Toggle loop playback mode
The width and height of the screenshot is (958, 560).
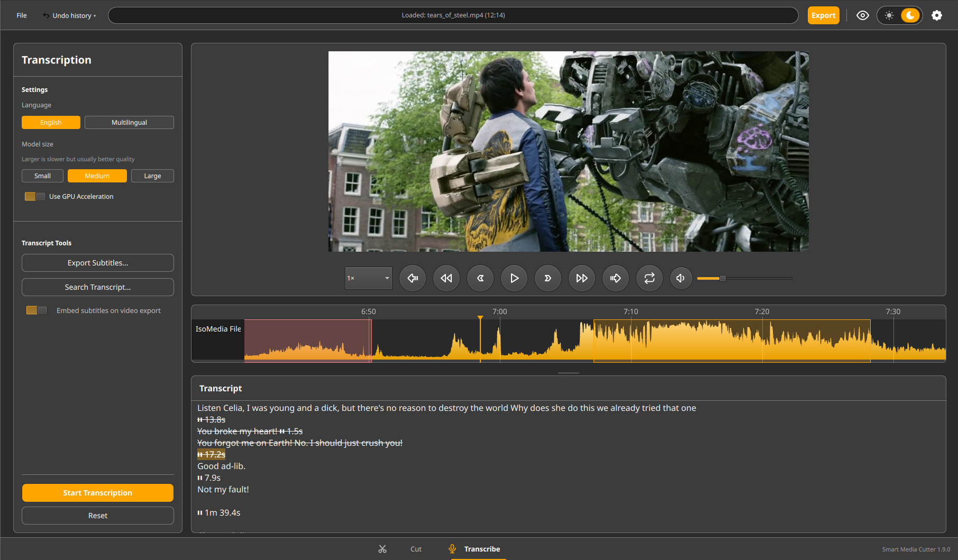click(649, 278)
